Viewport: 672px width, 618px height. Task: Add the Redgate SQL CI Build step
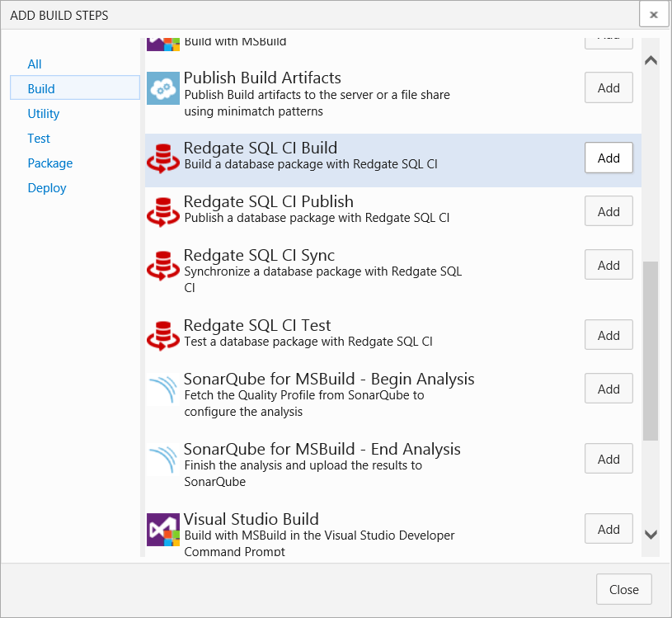pyautogui.click(x=609, y=158)
